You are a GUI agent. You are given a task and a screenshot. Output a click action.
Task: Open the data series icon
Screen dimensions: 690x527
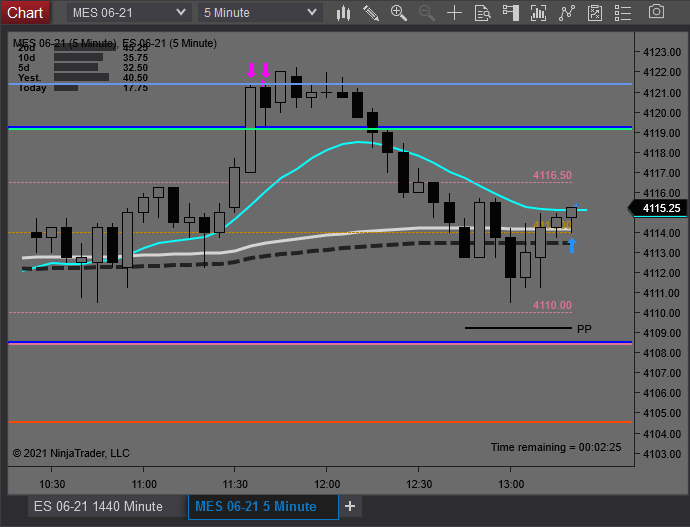pos(539,13)
